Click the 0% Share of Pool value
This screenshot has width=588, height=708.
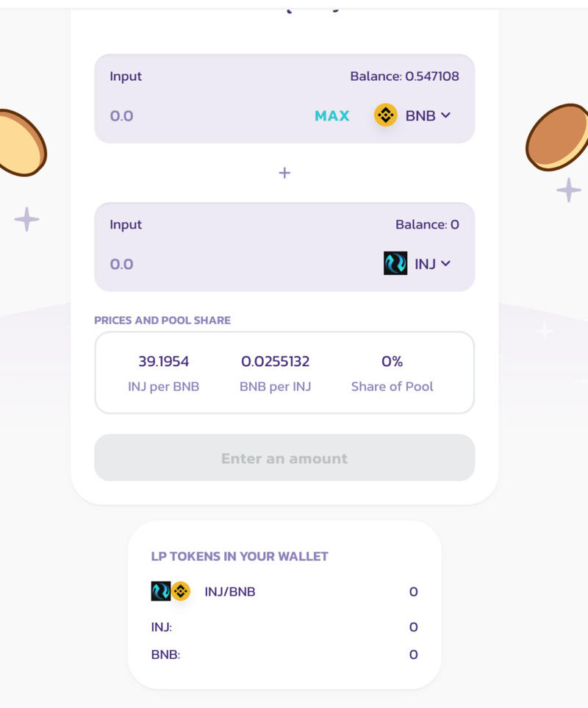392,362
